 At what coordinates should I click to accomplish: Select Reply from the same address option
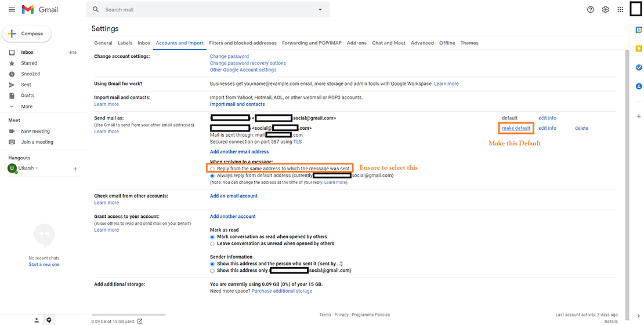[x=212, y=169]
